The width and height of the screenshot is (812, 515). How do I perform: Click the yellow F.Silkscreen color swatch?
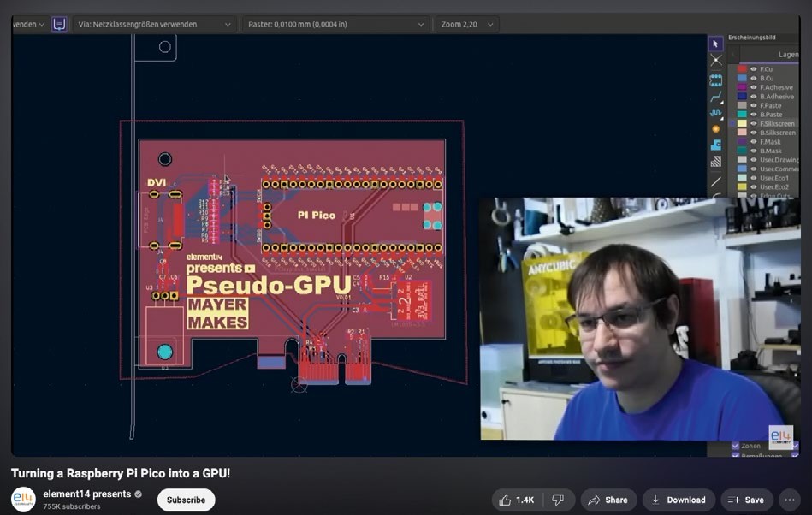click(x=742, y=124)
